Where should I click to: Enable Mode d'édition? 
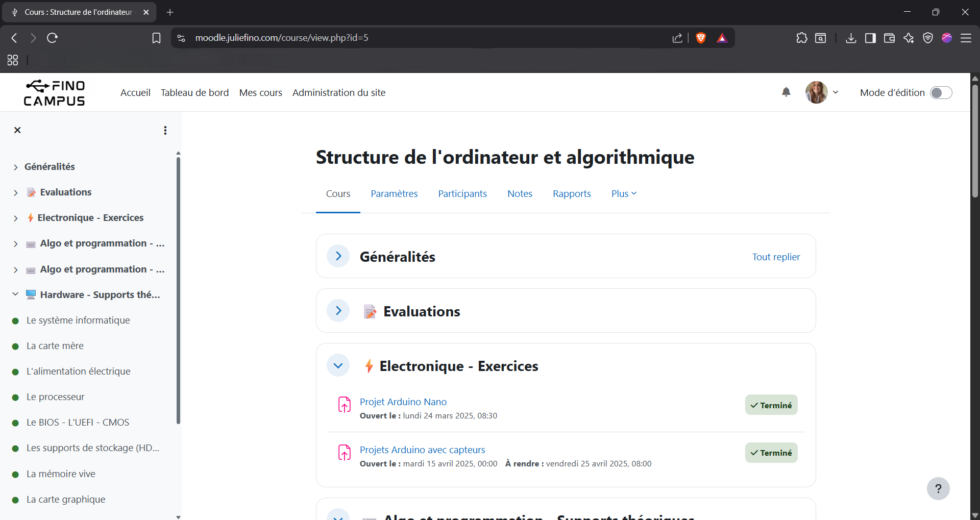click(941, 92)
